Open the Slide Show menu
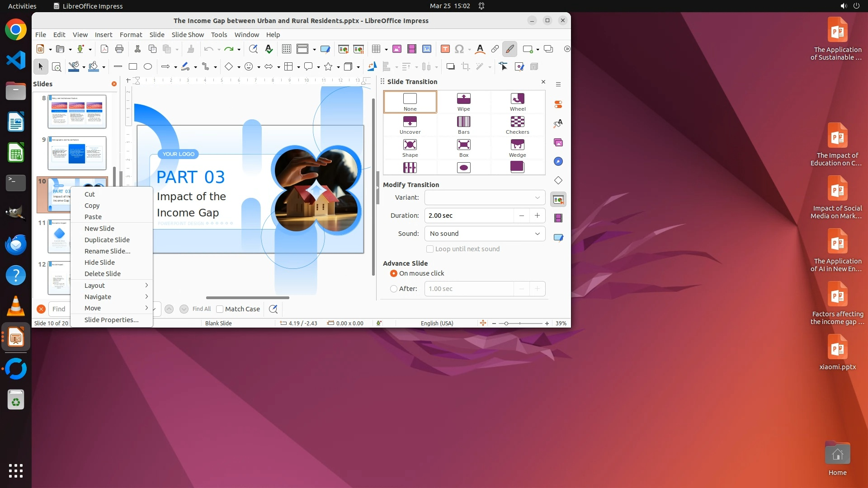Viewport: 868px width, 488px height. coord(188,35)
